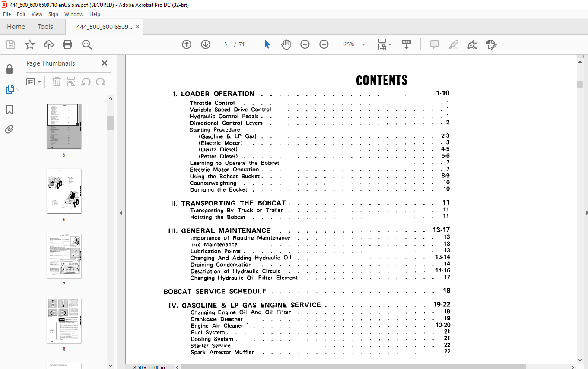Select the page 5 thumbnail
The image size is (588, 369).
click(x=64, y=126)
